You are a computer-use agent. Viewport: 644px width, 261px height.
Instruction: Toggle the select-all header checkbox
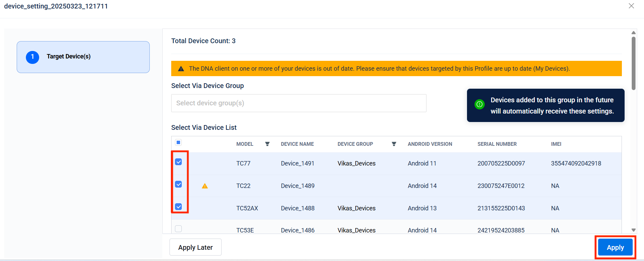coord(178,142)
